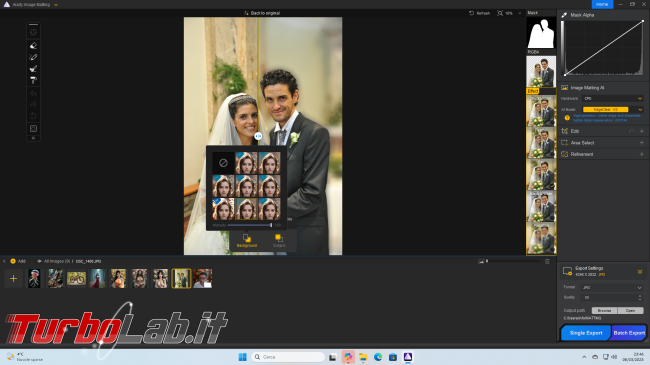Select the Eraser tool in left toolbar
The image size is (650, 365).
[34, 46]
